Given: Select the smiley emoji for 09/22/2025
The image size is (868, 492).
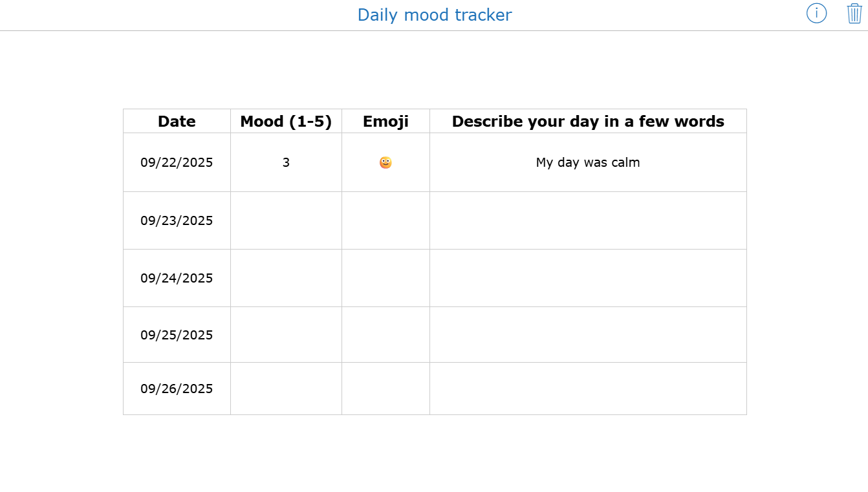Looking at the screenshot, I should [x=385, y=162].
